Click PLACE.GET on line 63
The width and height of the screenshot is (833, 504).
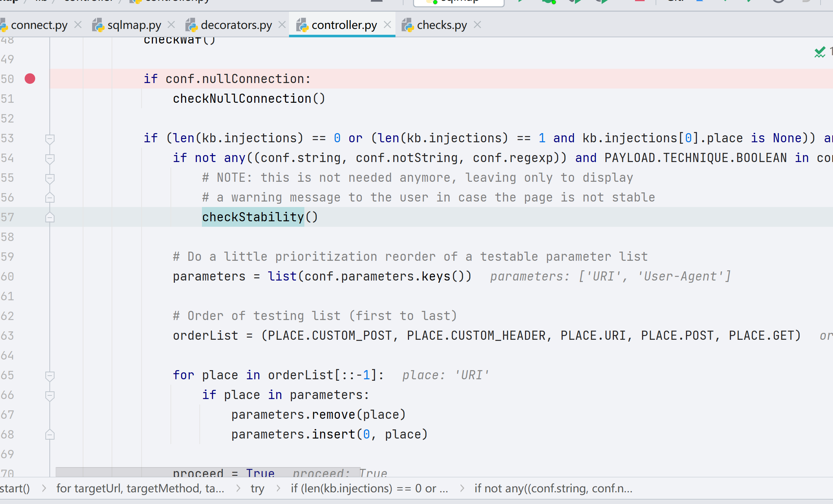click(x=761, y=336)
